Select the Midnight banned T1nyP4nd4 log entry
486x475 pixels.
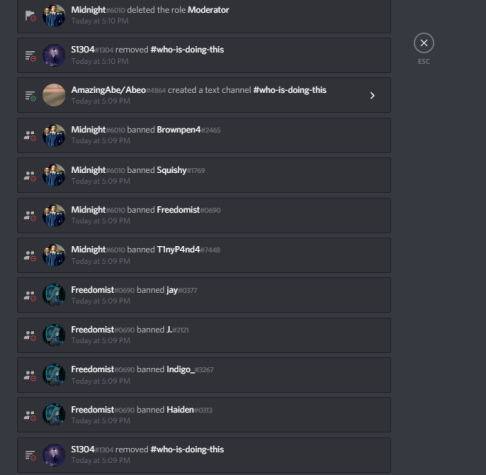click(204, 255)
